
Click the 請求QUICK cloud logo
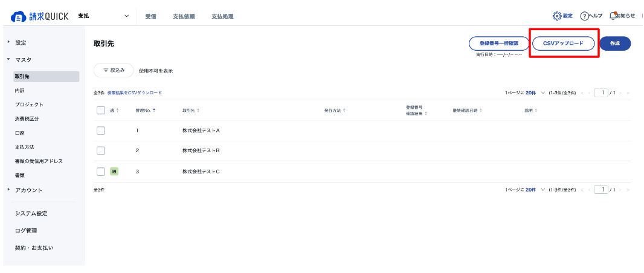coord(40,16)
